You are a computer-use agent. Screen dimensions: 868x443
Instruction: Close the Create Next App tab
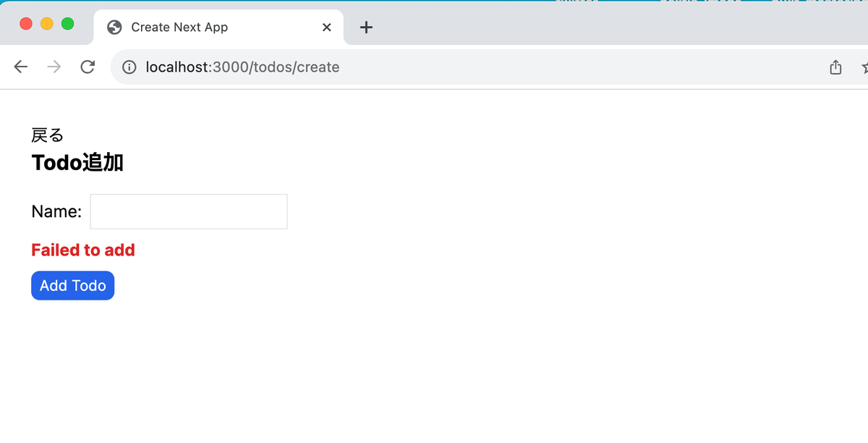(x=326, y=27)
